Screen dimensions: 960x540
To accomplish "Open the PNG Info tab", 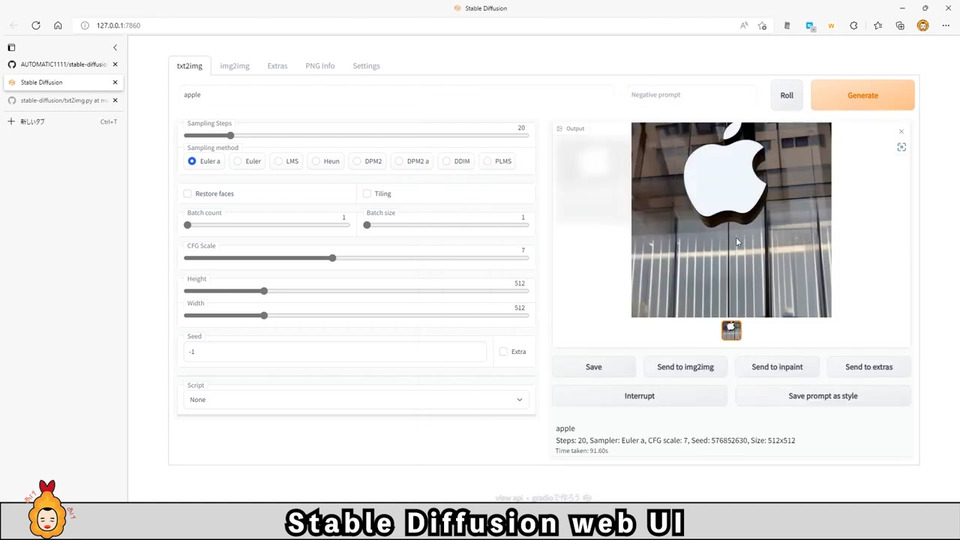I will click(x=320, y=66).
